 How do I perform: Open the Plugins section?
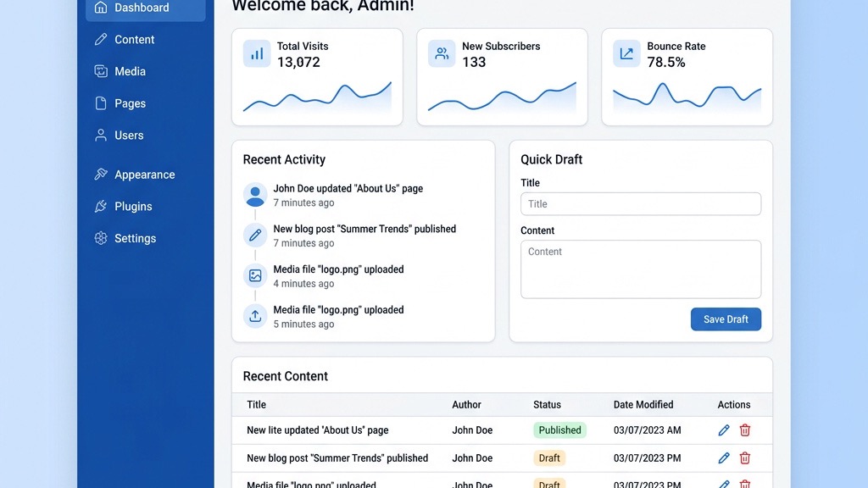coord(131,206)
